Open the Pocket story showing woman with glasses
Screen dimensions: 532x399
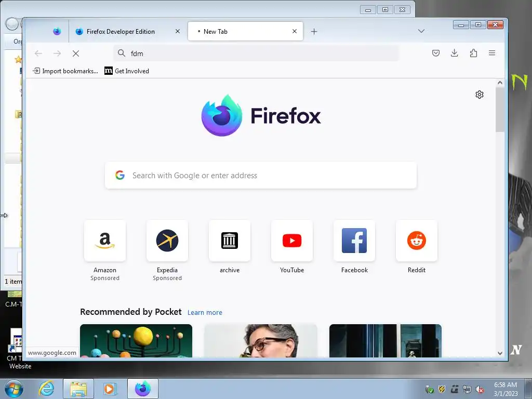(261, 341)
